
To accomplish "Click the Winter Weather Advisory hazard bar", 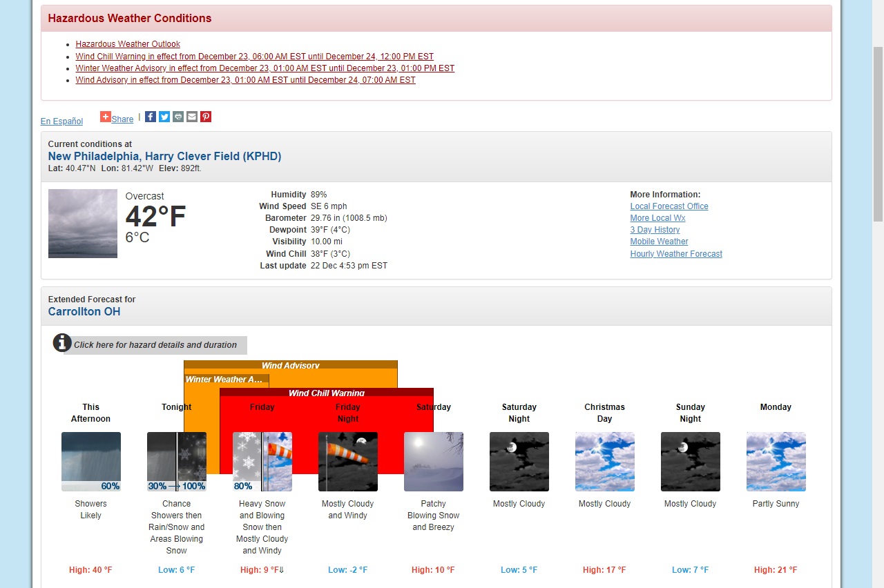I will pyautogui.click(x=227, y=379).
